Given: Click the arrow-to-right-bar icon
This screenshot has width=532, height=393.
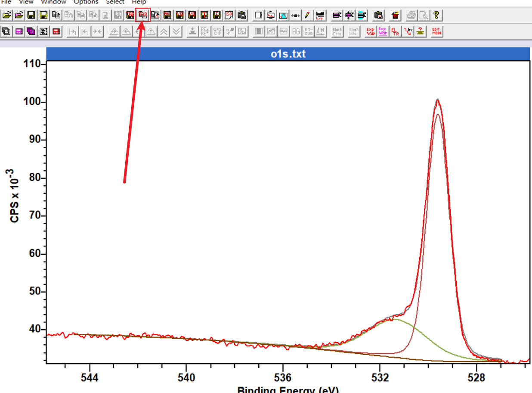Looking at the screenshot, I should coord(73,31).
